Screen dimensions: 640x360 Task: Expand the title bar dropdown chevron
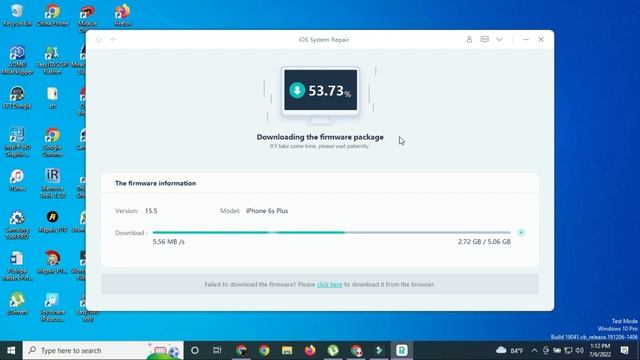(499, 40)
